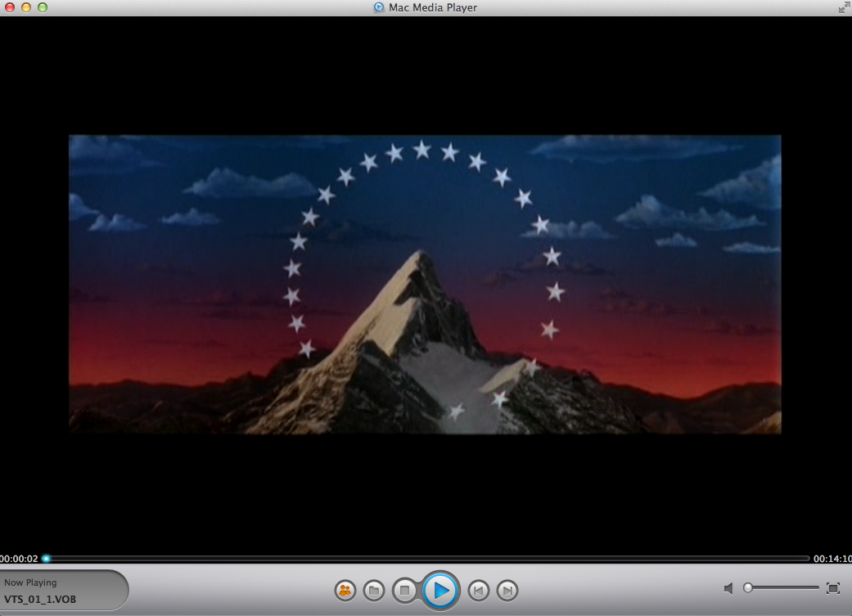The width and height of the screenshot is (852, 616).
Task: Click the elapsed time 00:00:02
Action: (x=20, y=559)
